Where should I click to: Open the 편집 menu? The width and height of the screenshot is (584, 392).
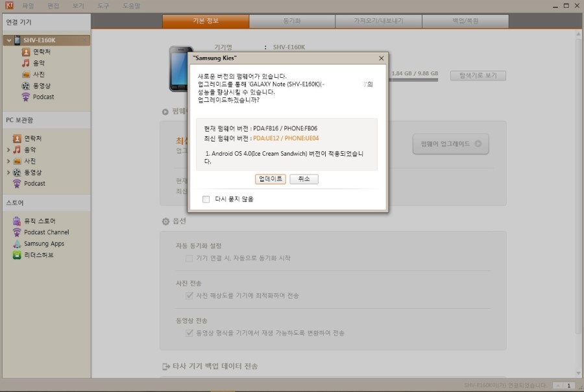point(53,6)
